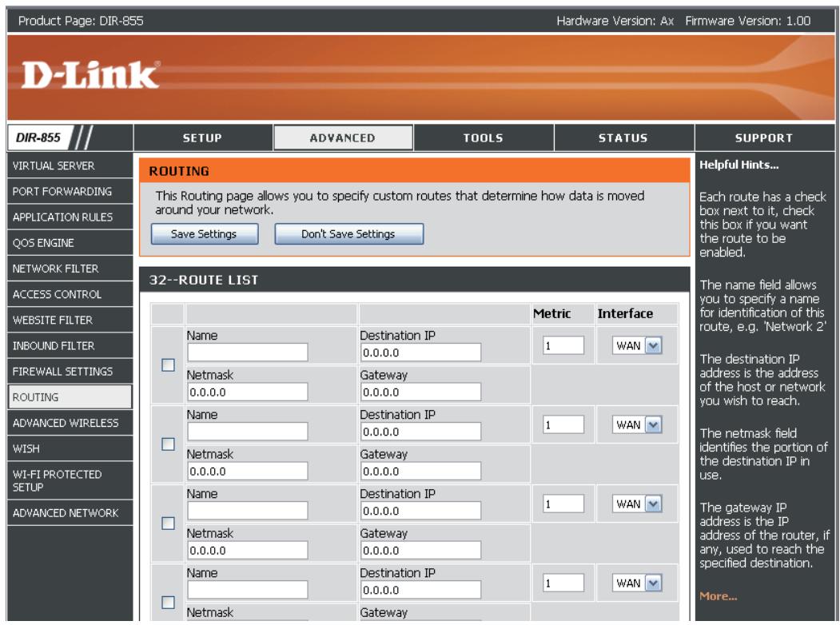
Task: Enable the first route checkbox
Action: point(168,364)
